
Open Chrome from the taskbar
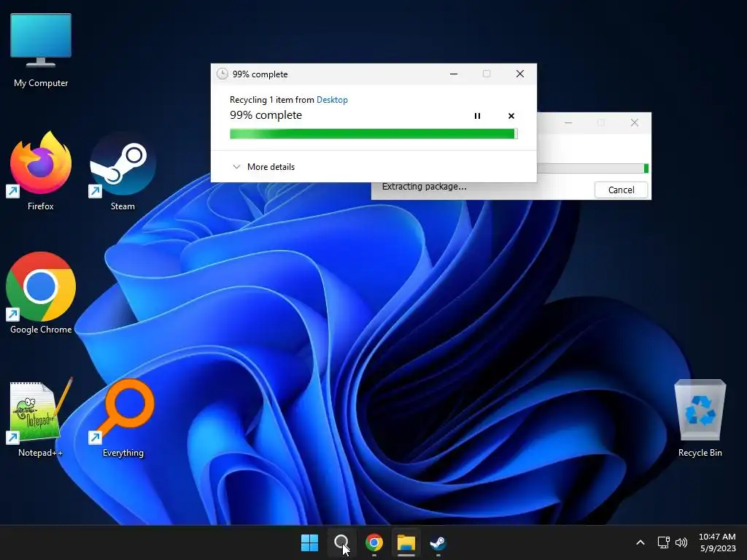374,542
